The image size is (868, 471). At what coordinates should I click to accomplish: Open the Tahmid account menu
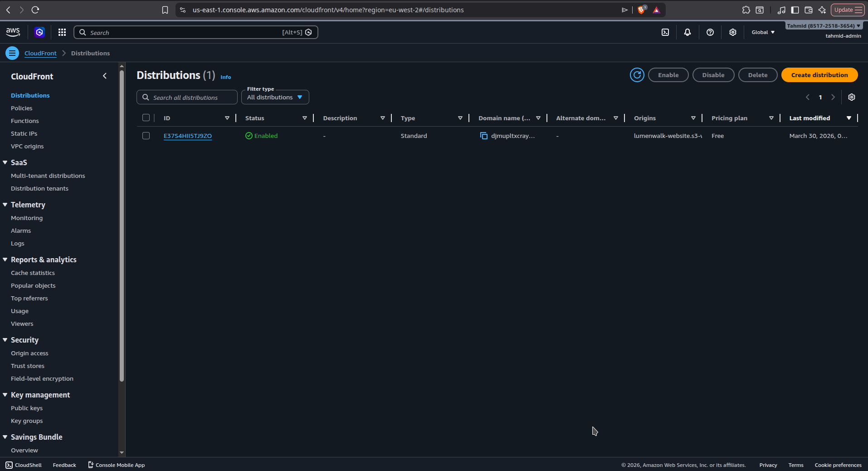pos(824,26)
